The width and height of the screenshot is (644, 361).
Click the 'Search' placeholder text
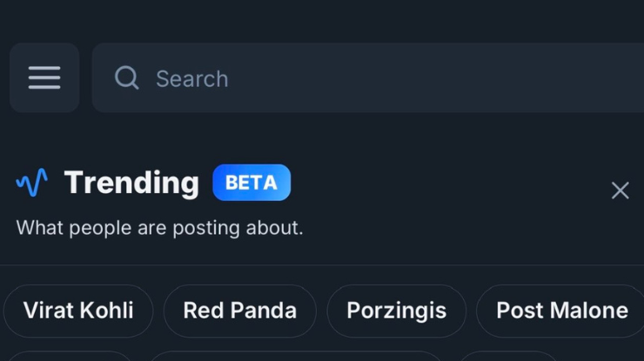coord(191,79)
